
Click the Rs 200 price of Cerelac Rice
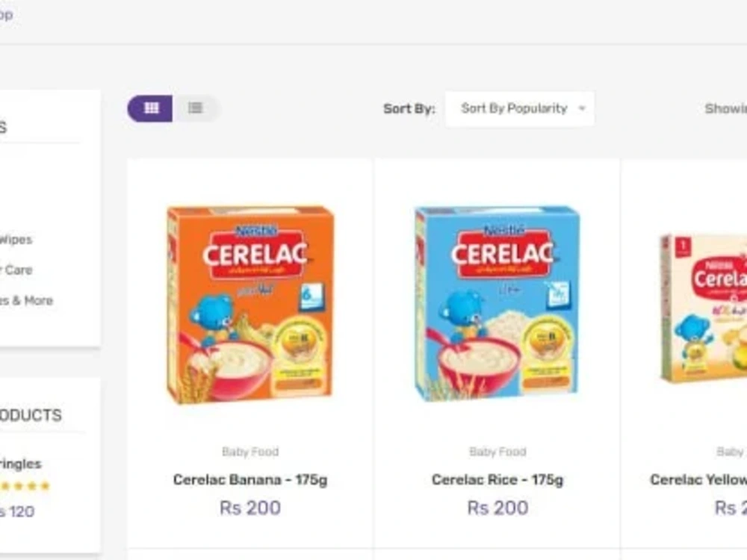tap(498, 508)
